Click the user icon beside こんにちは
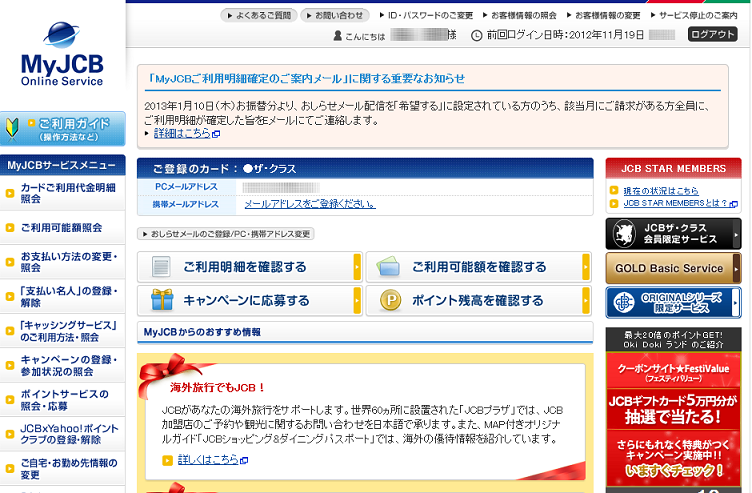 point(338,35)
